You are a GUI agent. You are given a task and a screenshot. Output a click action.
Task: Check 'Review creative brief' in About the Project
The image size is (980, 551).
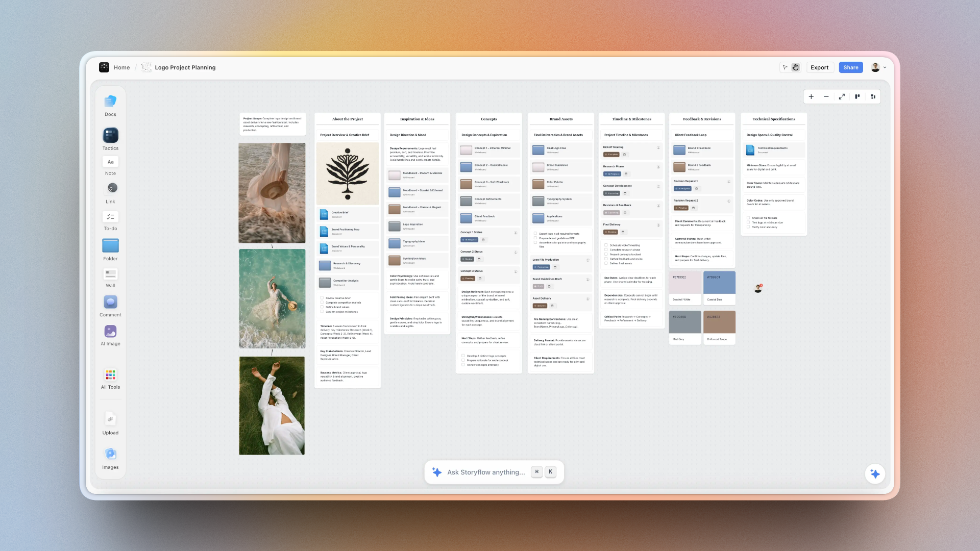point(321,298)
